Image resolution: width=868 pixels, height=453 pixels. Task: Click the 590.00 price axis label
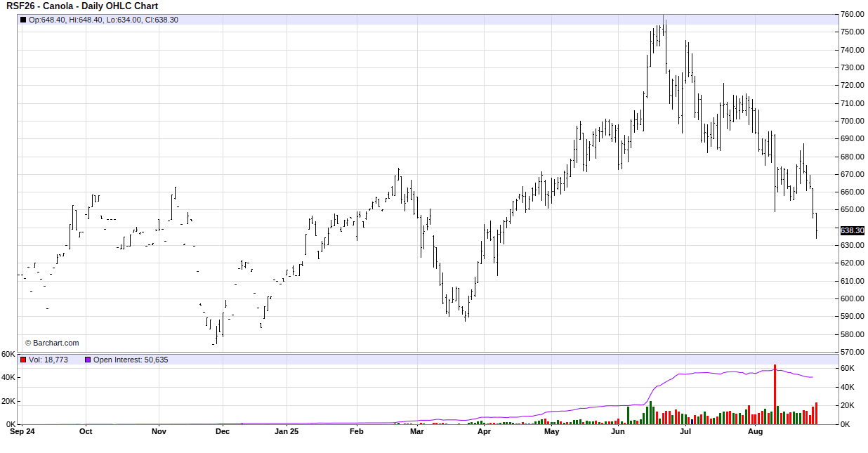852,316
